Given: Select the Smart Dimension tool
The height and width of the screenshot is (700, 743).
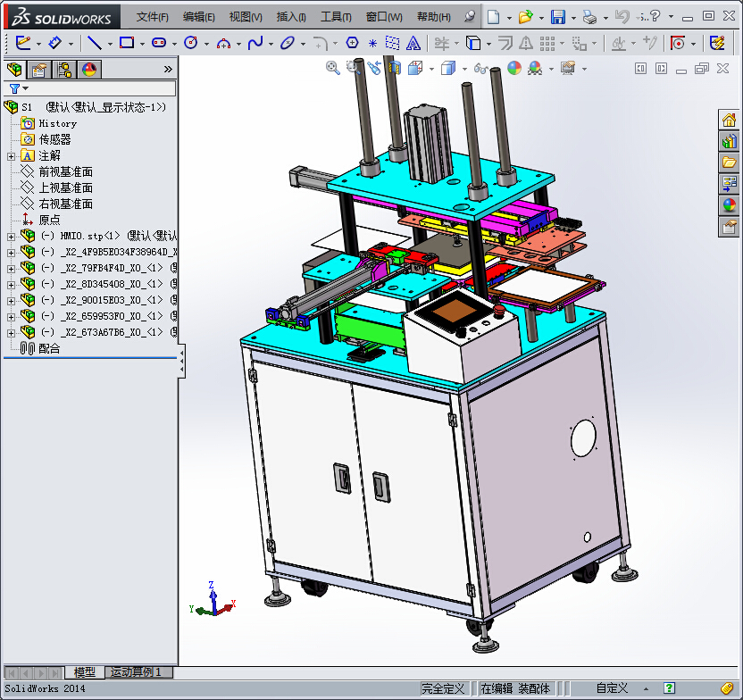Looking at the screenshot, I should (55, 43).
